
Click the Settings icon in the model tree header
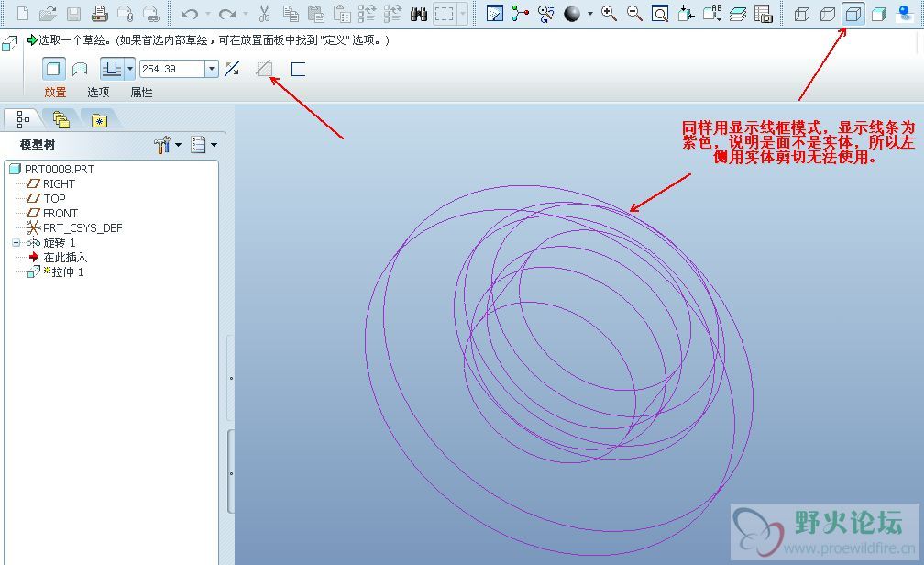coord(198,145)
